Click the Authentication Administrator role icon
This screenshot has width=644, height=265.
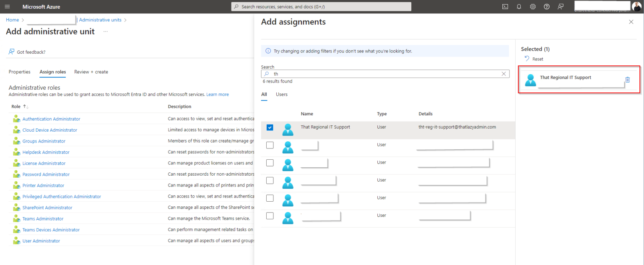[16, 119]
